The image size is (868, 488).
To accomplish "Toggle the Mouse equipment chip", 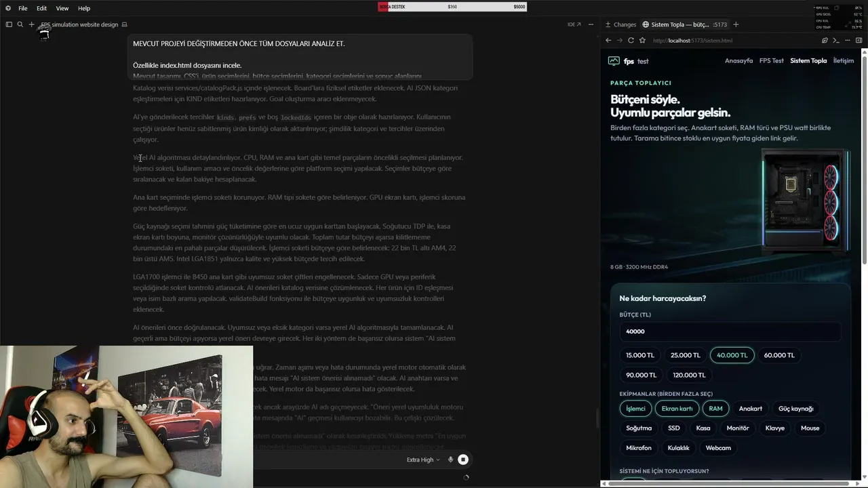I will click(810, 428).
